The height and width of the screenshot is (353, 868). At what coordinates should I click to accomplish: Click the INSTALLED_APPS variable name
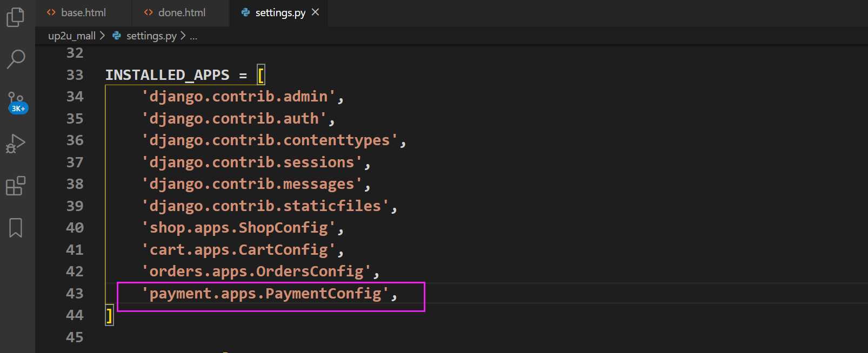coord(167,75)
